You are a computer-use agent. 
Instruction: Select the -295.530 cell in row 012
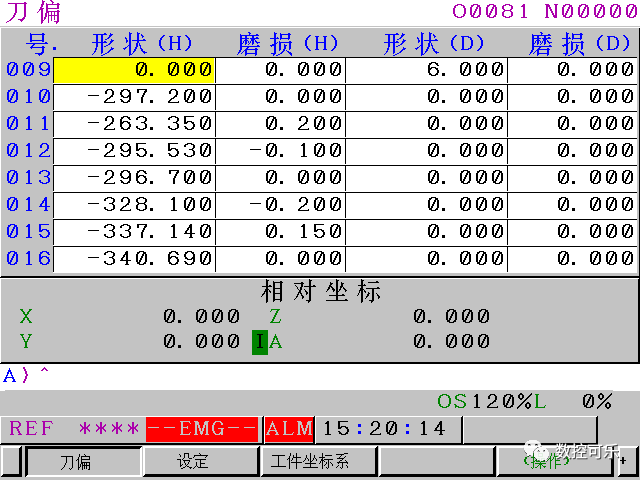pyautogui.click(x=134, y=151)
